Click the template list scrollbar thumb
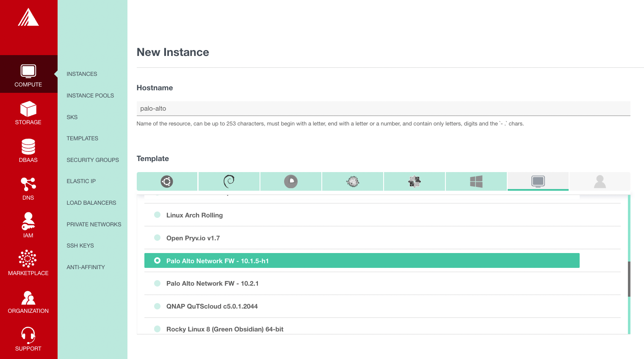Viewport: 644px width, 359px height. click(629, 279)
